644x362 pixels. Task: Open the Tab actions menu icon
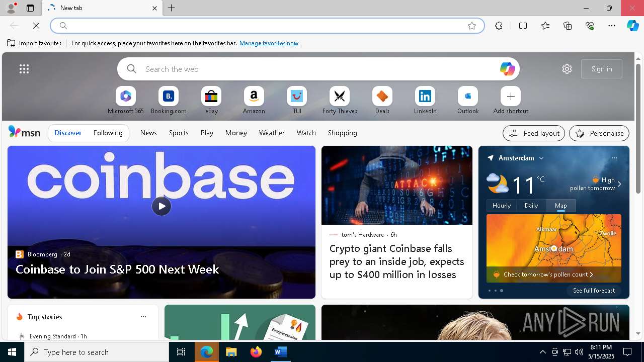(30, 8)
